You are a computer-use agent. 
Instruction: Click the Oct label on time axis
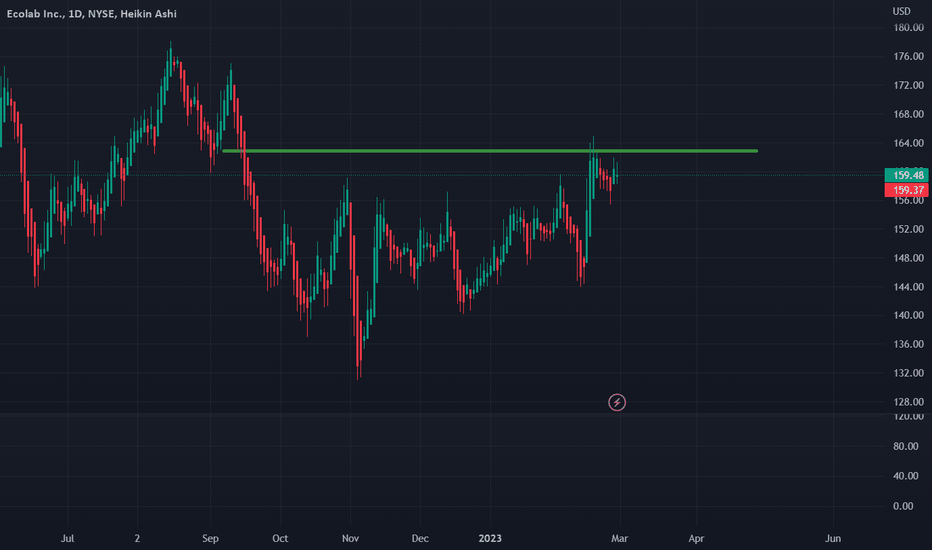click(x=280, y=538)
